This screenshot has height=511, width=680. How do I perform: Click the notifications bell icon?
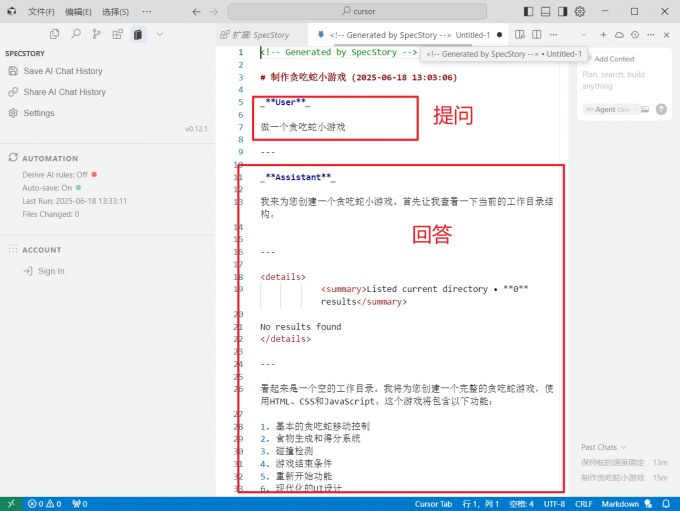[666, 504]
